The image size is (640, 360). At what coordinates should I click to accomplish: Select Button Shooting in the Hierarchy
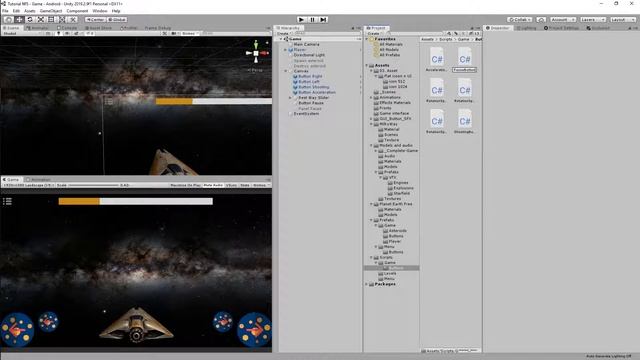coord(313,87)
